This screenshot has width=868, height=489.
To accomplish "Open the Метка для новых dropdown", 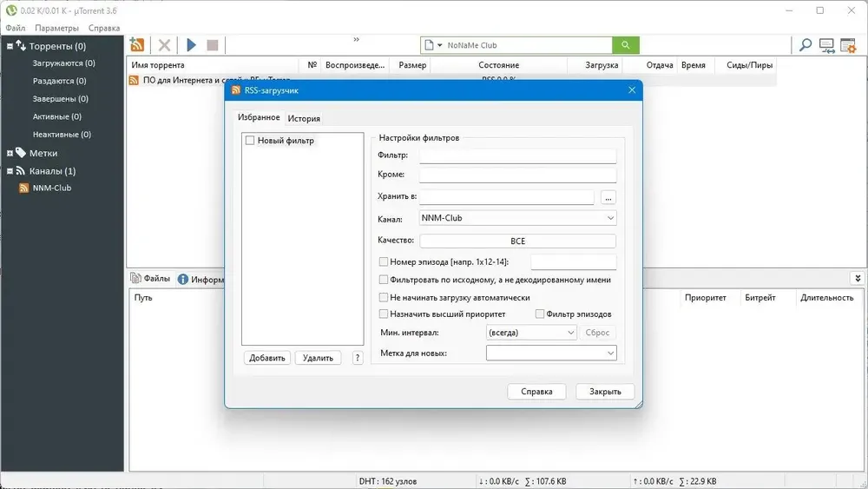I will pyautogui.click(x=551, y=353).
